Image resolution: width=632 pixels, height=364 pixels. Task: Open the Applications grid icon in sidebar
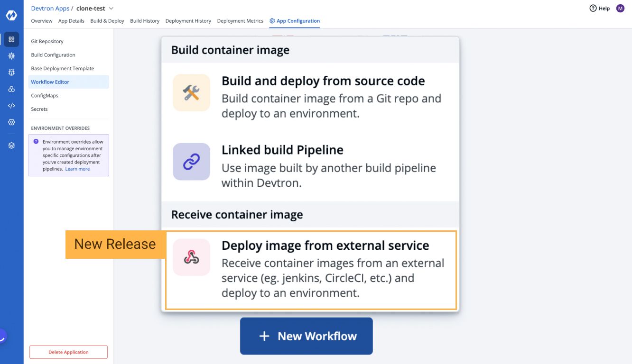pyautogui.click(x=11, y=39)
